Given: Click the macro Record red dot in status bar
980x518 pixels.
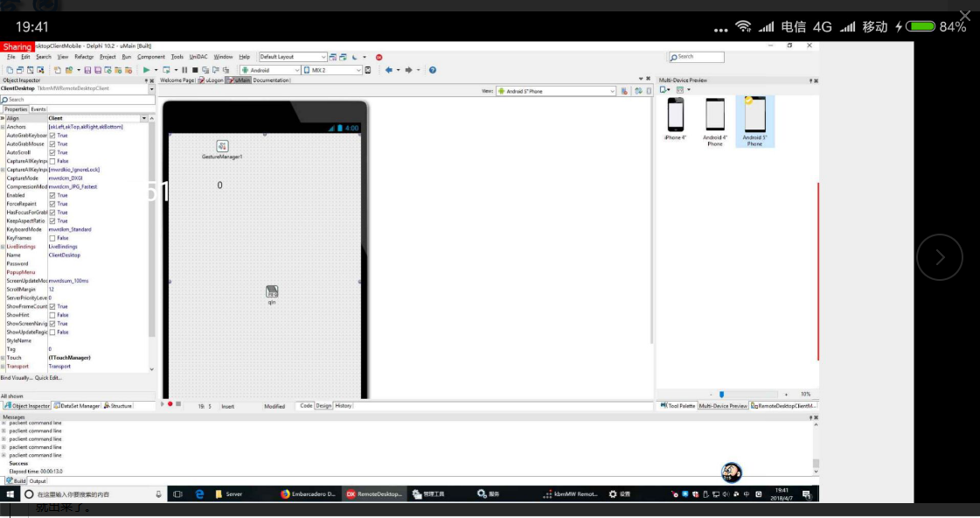Looking at the screenshot, I should tap(170, 405).
